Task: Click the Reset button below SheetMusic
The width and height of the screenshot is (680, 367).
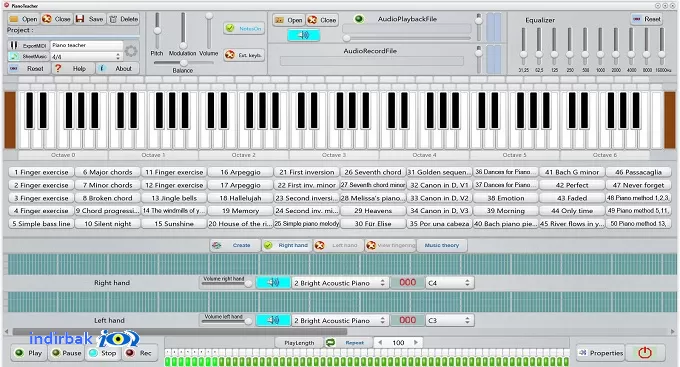Action: [x=28, y=69]
